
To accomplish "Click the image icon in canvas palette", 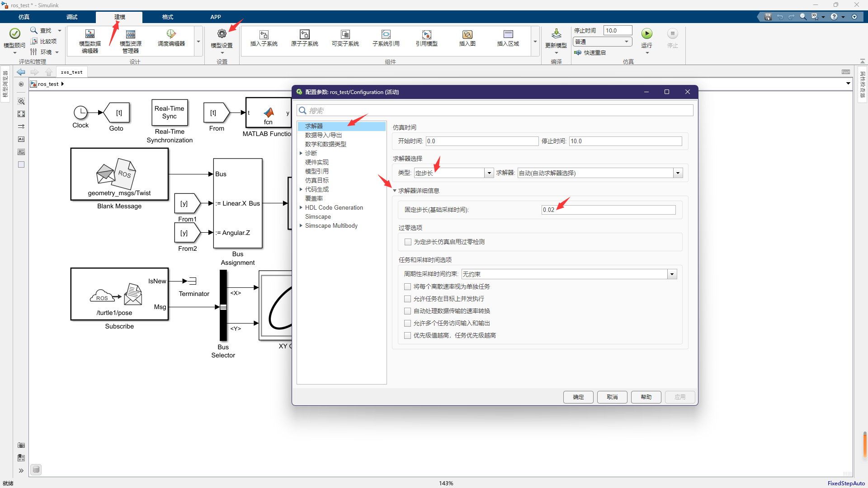I will [21, 152].
